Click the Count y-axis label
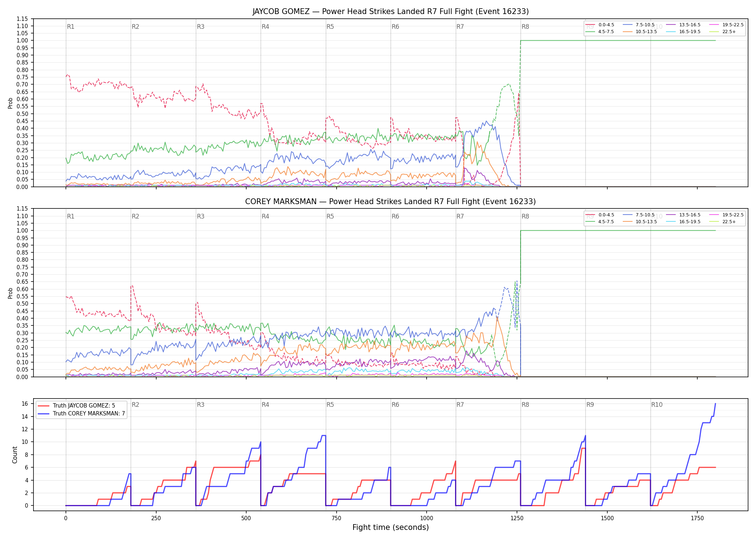The height and width of the screenshot is (540, 756). 15,455
